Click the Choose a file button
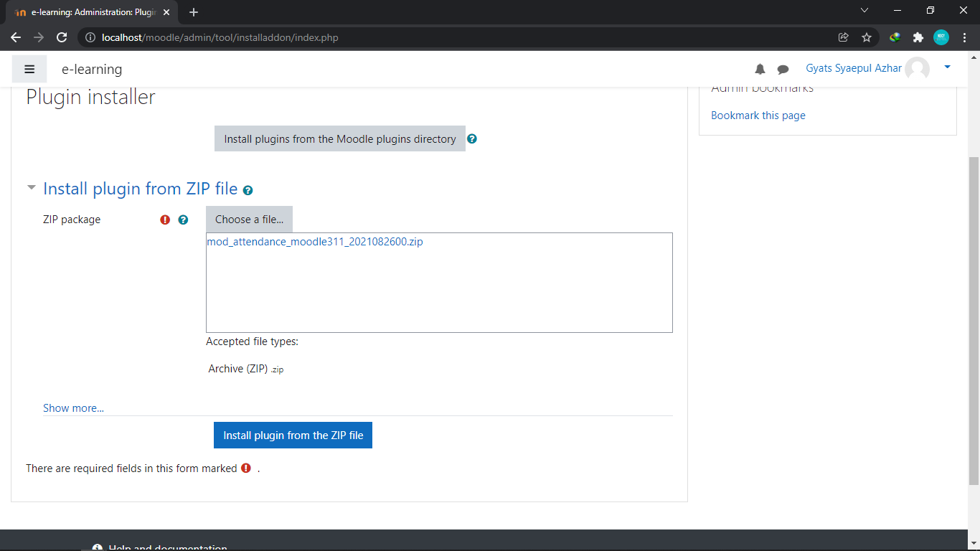Viewport: 980px width, 551px height. coord(249,220)
